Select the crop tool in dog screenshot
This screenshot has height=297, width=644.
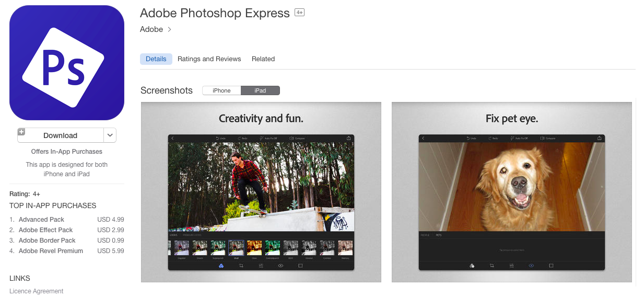pyautogui.click(x=492, y=266)
